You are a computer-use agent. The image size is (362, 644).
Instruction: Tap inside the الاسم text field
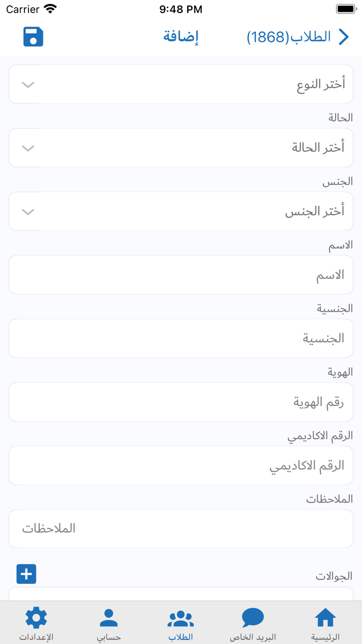point(181,274)
